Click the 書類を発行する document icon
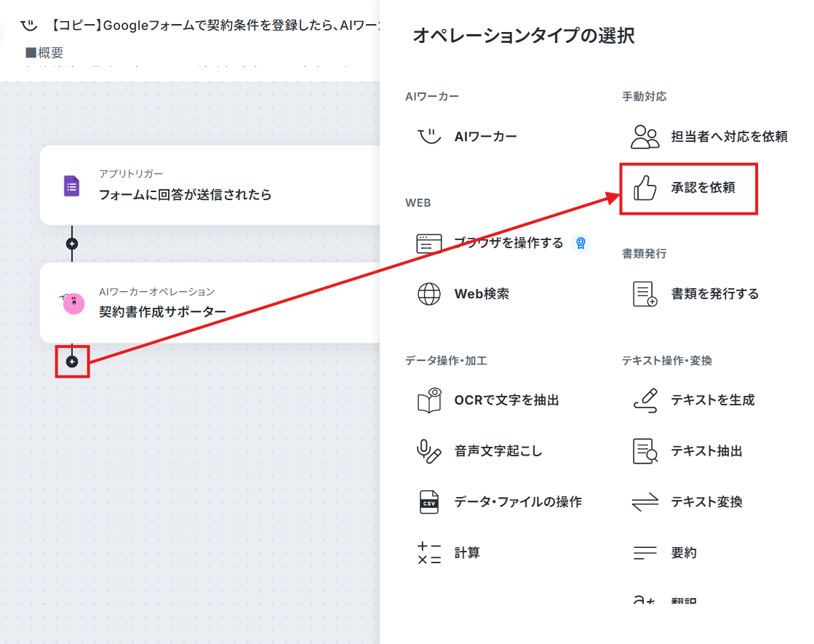The width and height of the screenshot is (814, 644). 645,294
